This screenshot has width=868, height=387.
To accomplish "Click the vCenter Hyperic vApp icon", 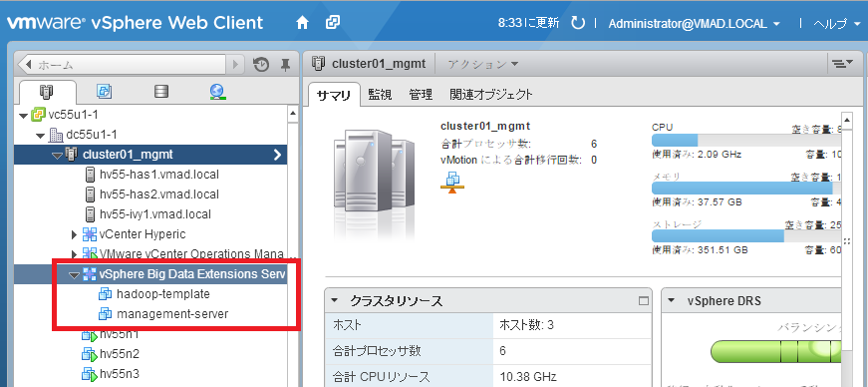I will 89,234.
